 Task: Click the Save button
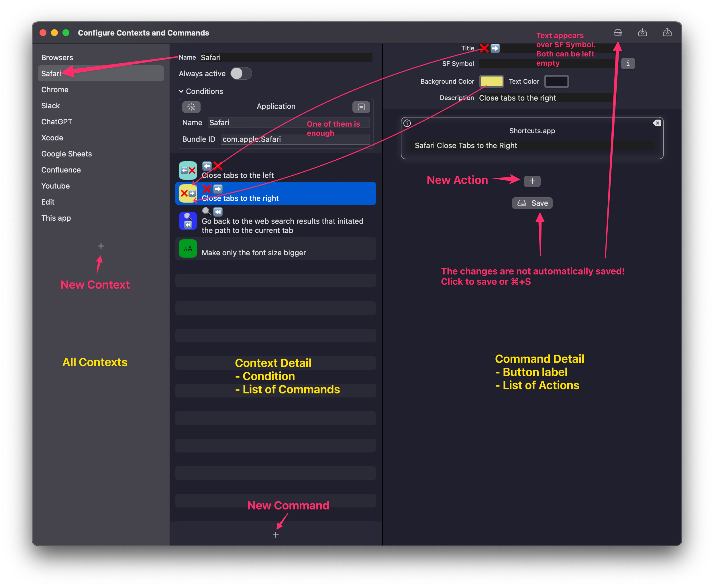[x=532, y=203]
